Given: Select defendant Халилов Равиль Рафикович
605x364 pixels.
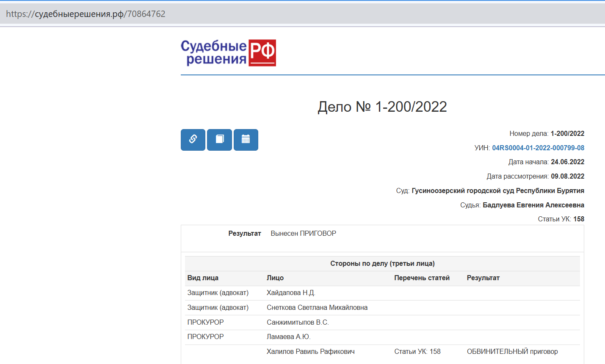Looking at the screenshot, I should (x=310, y=351).
